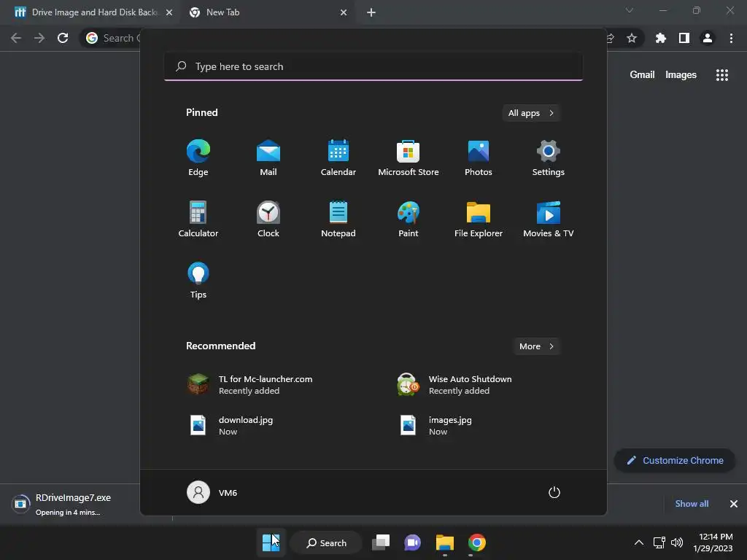747x560 pixels.
Task: Click the Start menu search field
Action: click(x=373, y=66)
